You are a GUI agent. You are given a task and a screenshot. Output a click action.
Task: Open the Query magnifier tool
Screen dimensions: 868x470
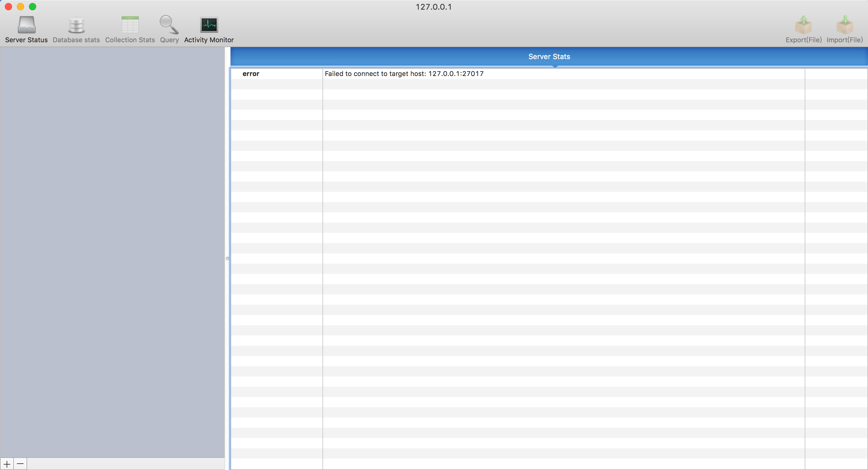[169, 25]
